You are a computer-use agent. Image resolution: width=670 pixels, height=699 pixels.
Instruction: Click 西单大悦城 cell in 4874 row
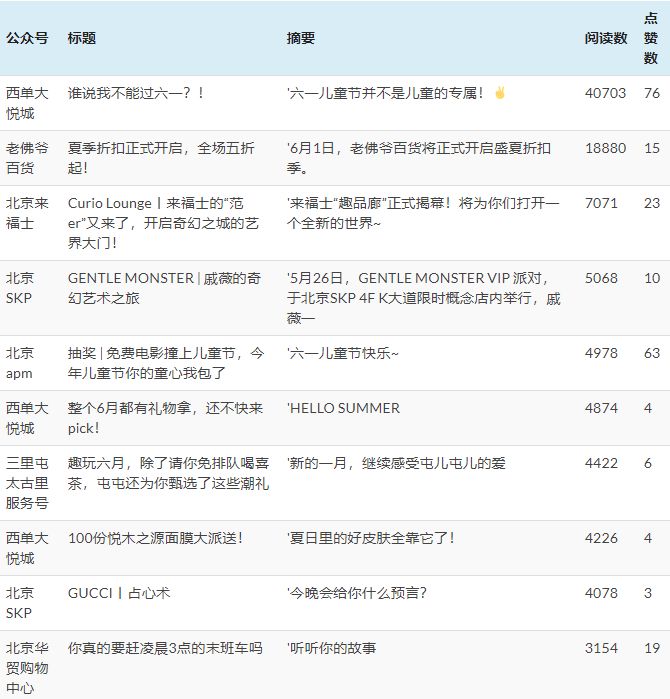[27, 418]
